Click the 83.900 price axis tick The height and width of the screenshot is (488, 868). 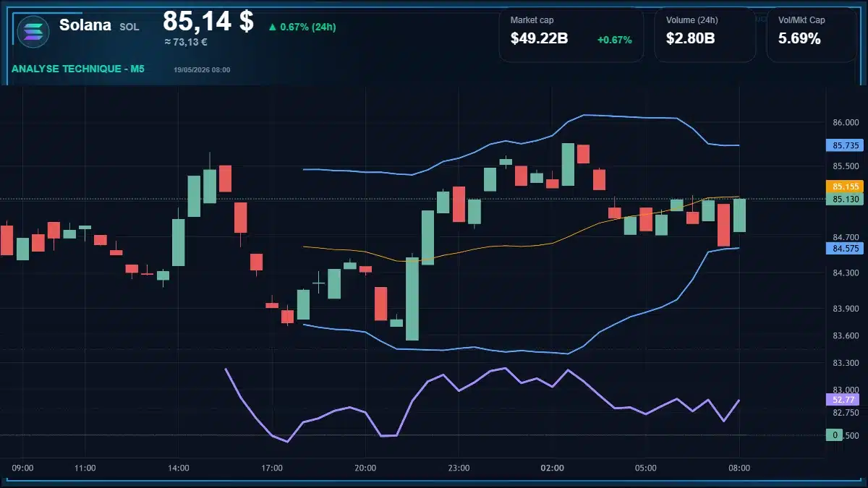coord(846,309)
